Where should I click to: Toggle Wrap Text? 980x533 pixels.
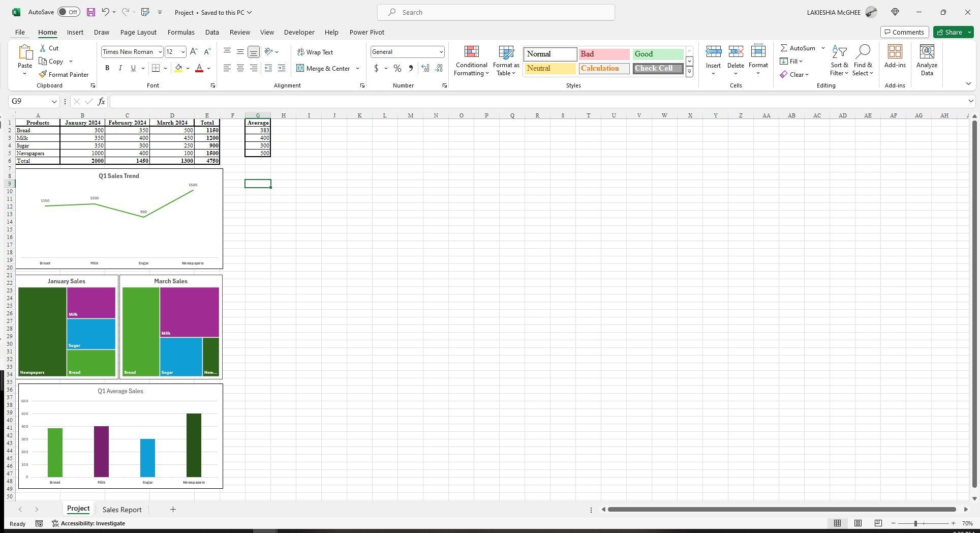click(315, 52)
